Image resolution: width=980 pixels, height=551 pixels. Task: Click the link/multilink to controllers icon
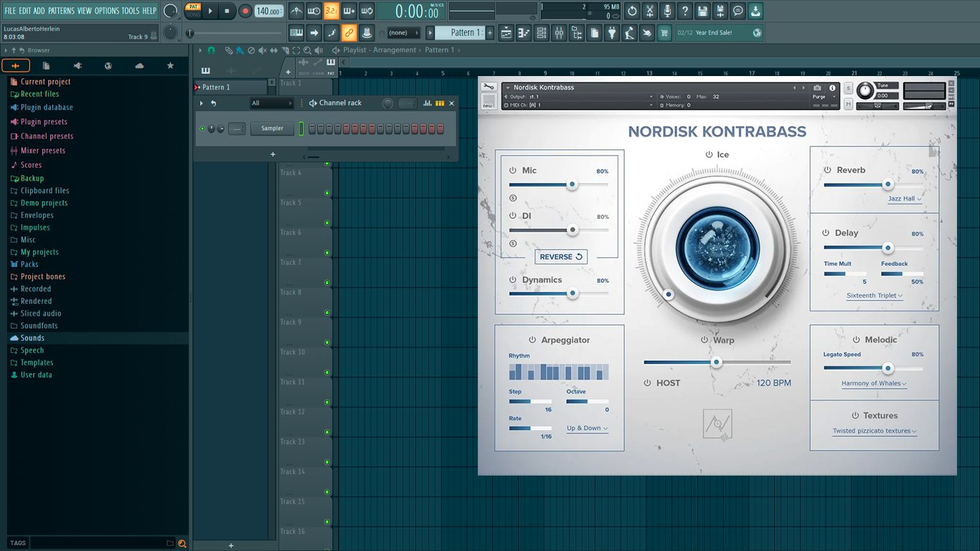point(349,33)
